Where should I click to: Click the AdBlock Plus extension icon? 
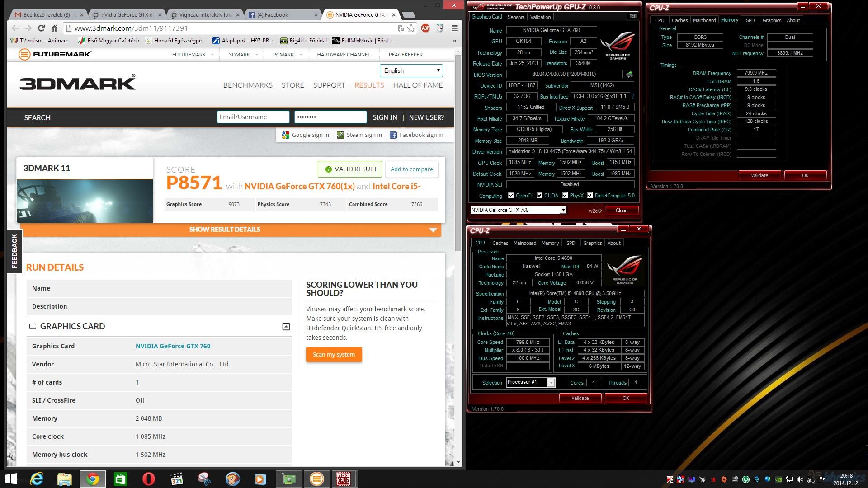(x=425, y=28)
